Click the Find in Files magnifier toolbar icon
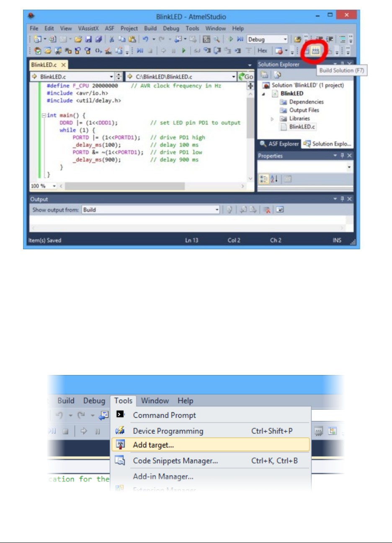The image size is (392, 543). point(216,39)
